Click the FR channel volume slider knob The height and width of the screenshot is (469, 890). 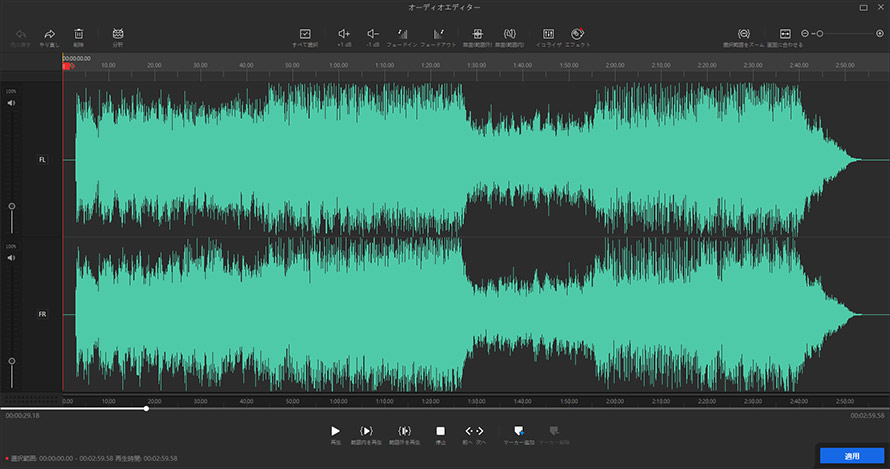(x=12, y=361)
